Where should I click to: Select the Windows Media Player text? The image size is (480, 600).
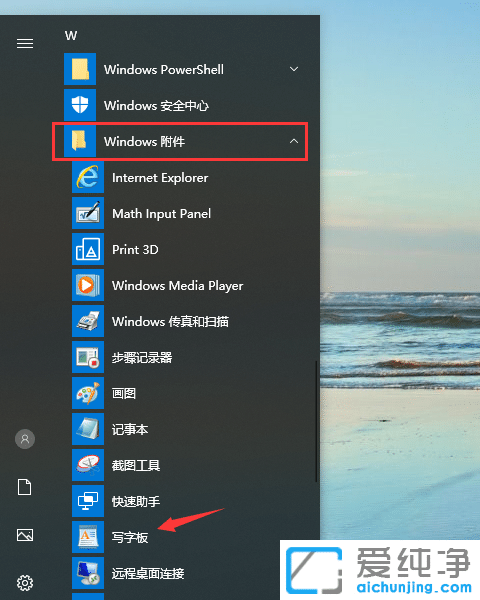pos(178,286)
